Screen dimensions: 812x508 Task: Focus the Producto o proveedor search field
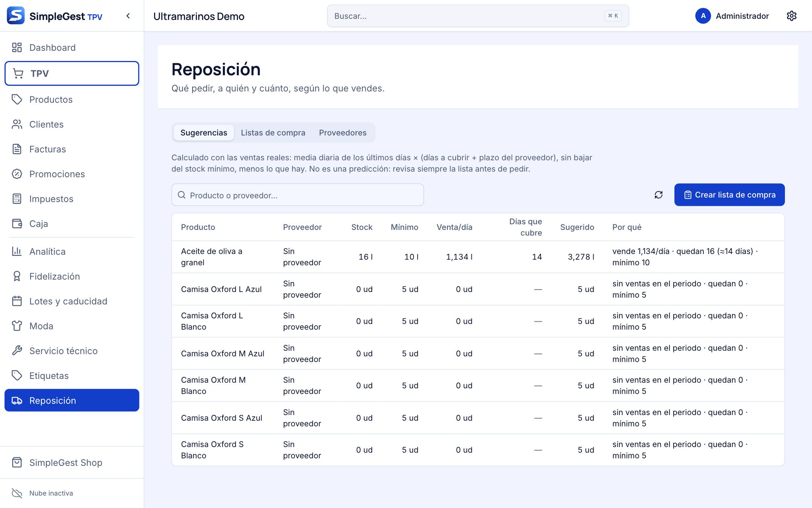[x=298, y=195]
